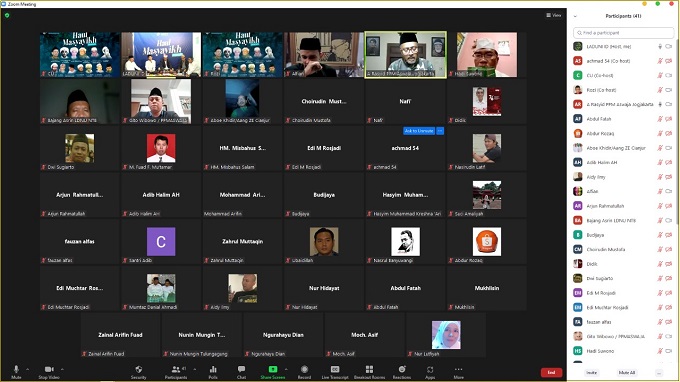The height and width of the screenshot is (382, 680).
Task: Click the Find a participant search field
Action: (624, 33)
